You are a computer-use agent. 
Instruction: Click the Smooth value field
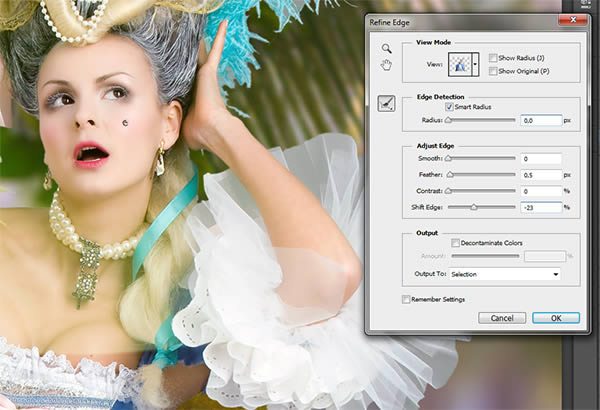[x=541, y=158]
